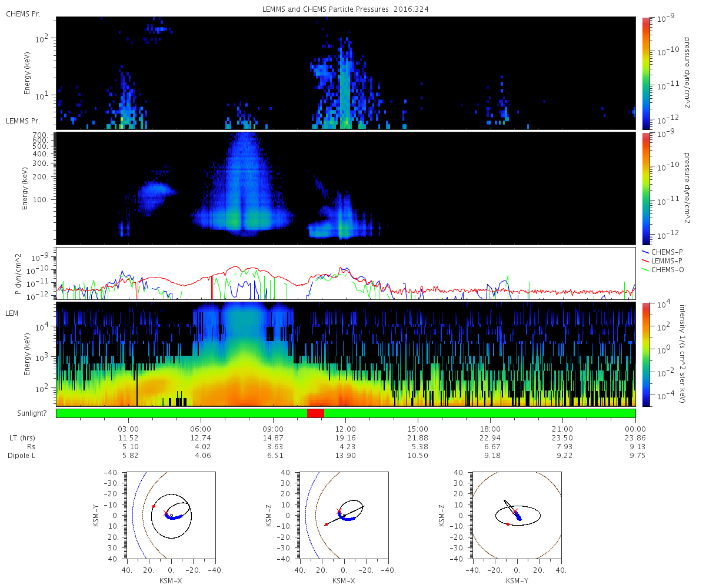Click the 09:00 time tick label
The width and height of the screenshot is (706, 588).
[273, 429]
